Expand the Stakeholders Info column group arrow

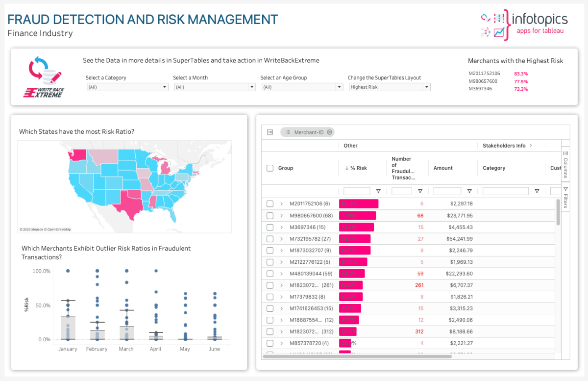pos(531,145)
